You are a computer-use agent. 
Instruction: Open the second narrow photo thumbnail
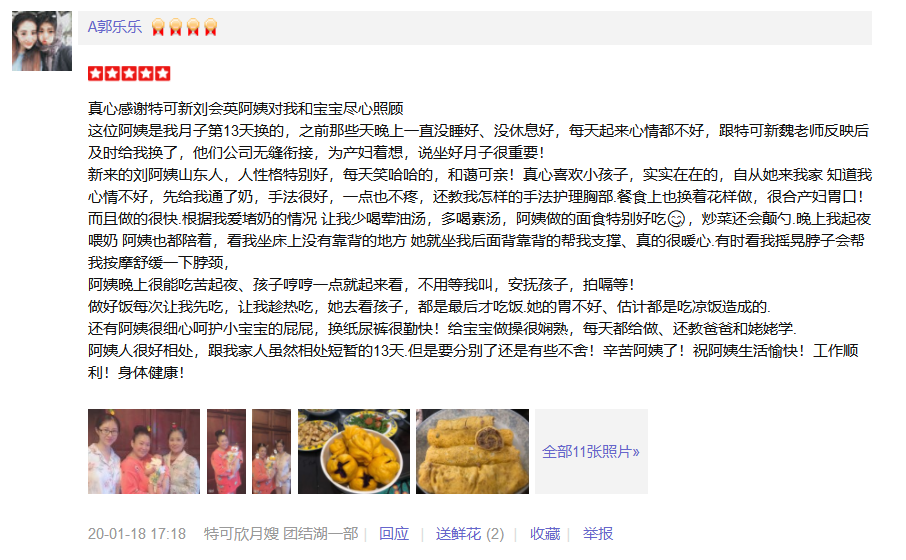(x=226, y=451)
